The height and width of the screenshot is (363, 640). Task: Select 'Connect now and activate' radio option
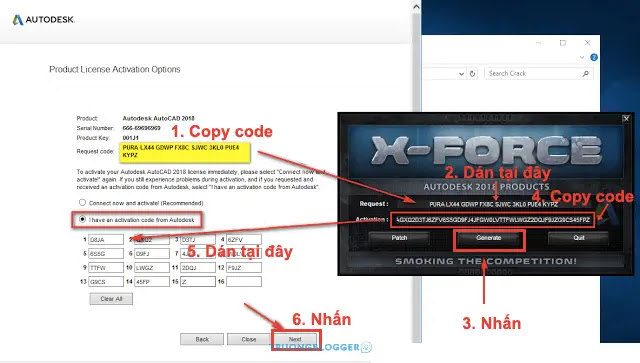82,203
